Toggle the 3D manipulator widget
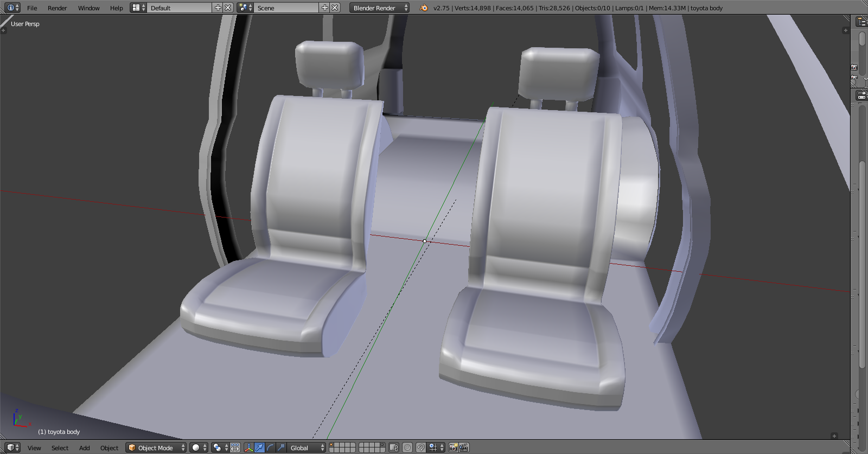Image resolution: width=868 pixels, height=454 pixels. click(248, 447)
